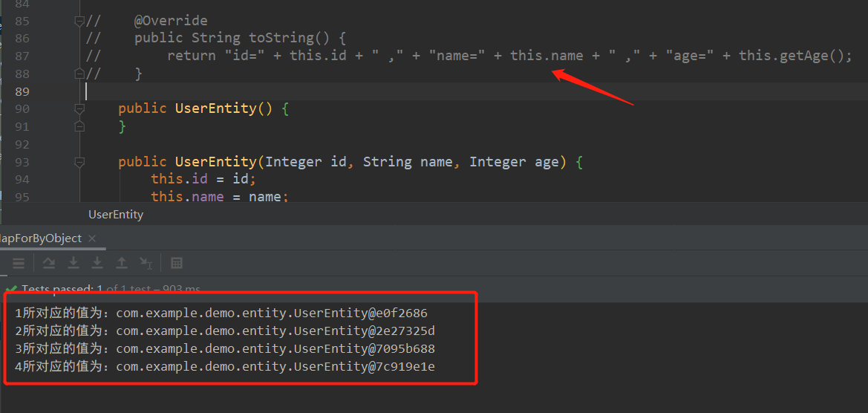Image resolution: width=868 pixels, height=413 pixels.
Task: Click the console layout hamburger icon
Action: click(19, 263)
